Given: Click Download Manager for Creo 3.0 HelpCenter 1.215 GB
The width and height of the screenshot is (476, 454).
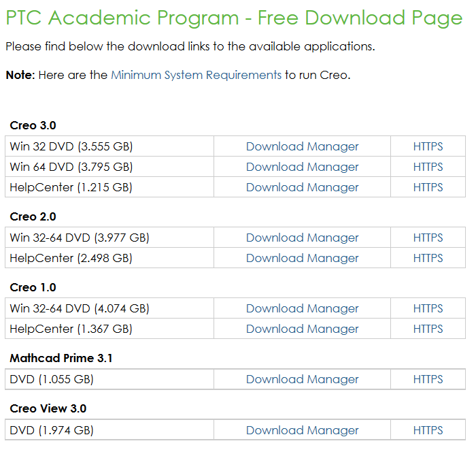Looking at the screenshot, I should click(303, 187).
